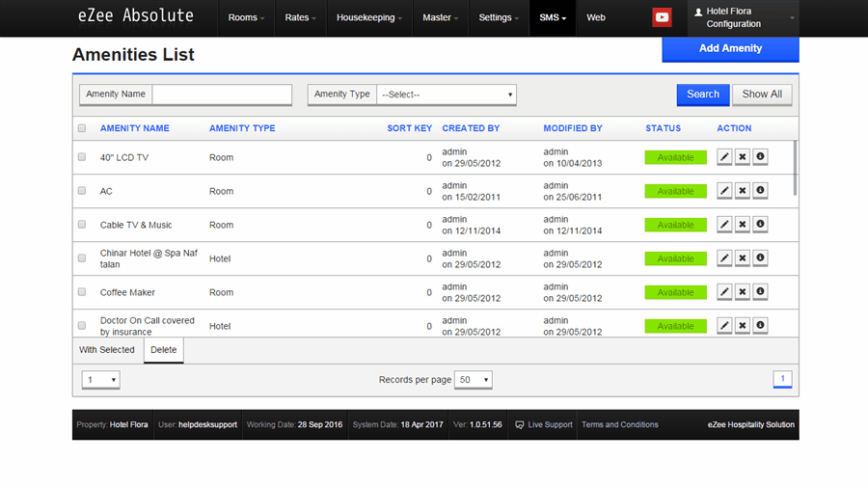This screenshot has height=487, width=868.
Task: Open the Amenity Type select dropdown
Action: pos(447,95)
